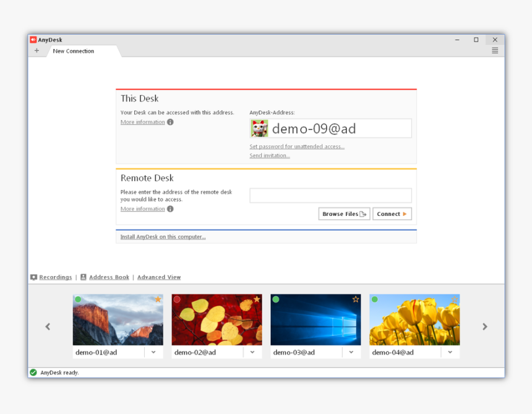Viewport: 532px width, 414px height.
Task: Toggle the favorite star on demo-04@ad thumbnail
Action: click(454, 298)
